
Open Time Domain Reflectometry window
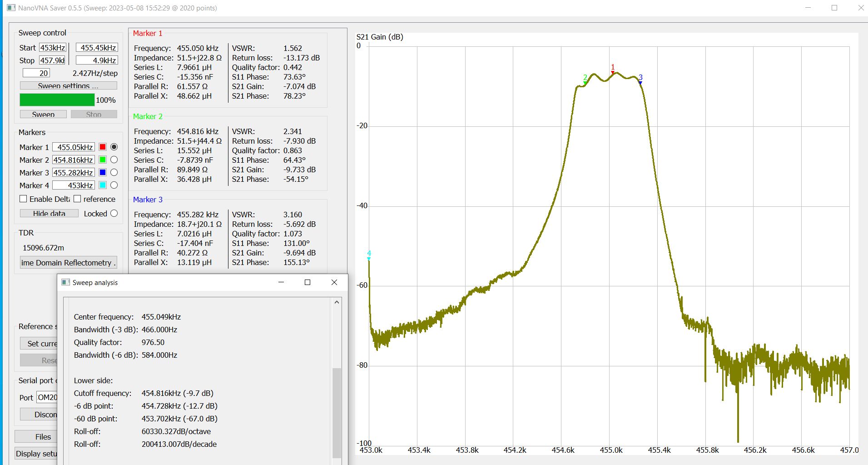(68, 263)
